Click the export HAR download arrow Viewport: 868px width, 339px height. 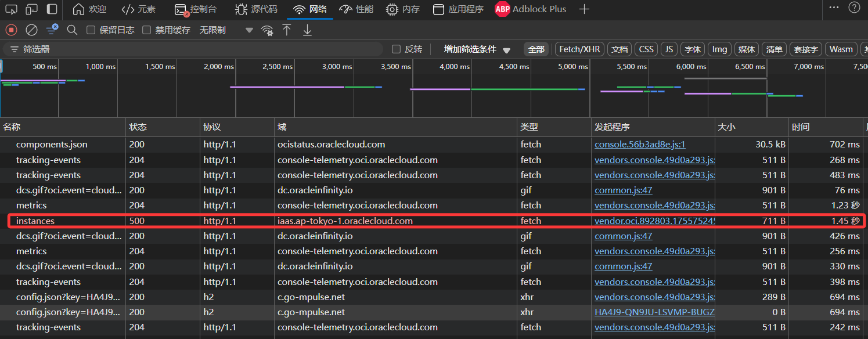307,30
